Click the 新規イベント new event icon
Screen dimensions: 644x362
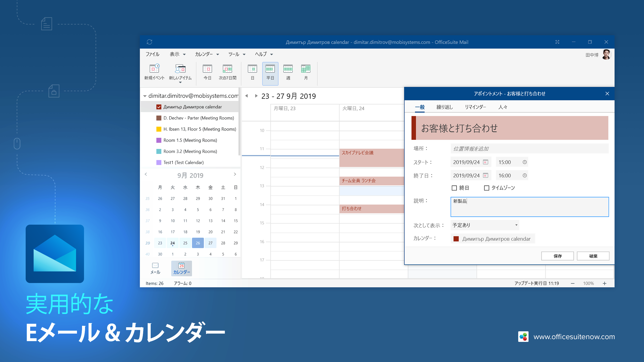[x=154, y=69]
